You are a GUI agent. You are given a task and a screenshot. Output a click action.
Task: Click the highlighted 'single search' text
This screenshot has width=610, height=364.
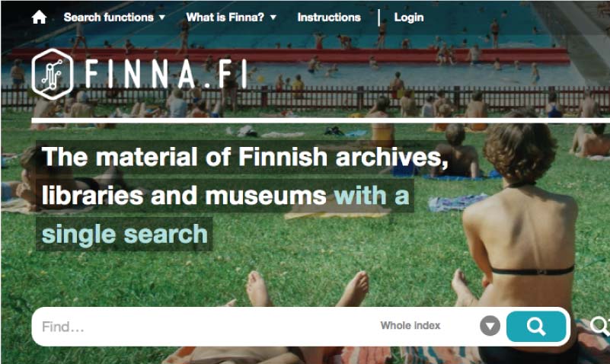[x=124, y=235]
